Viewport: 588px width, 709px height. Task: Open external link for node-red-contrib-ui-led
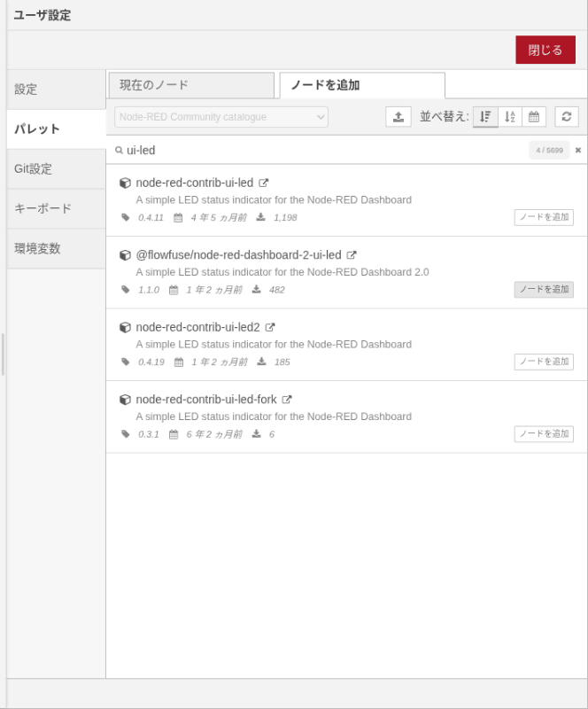click(264, 183)
